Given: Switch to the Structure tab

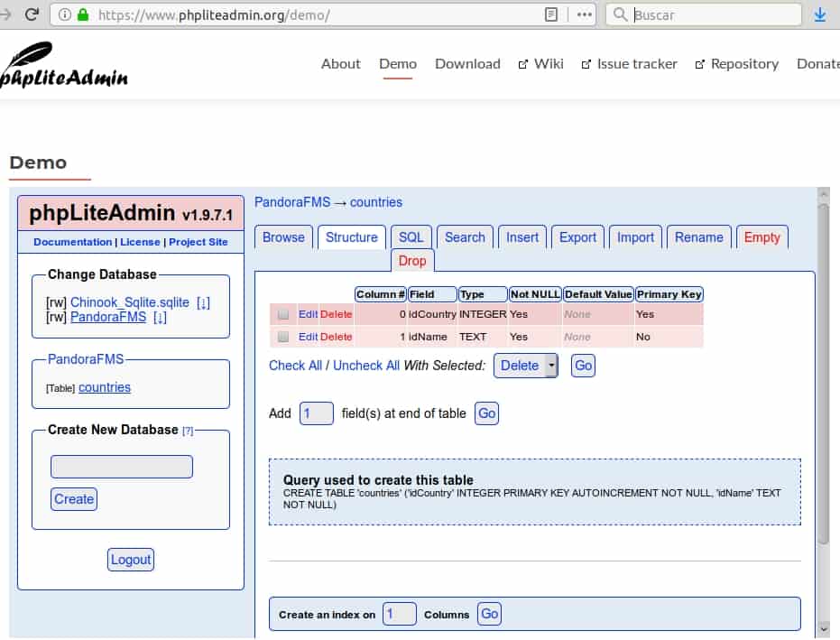Looking at the screenshot, I should [x=352, y=237].
